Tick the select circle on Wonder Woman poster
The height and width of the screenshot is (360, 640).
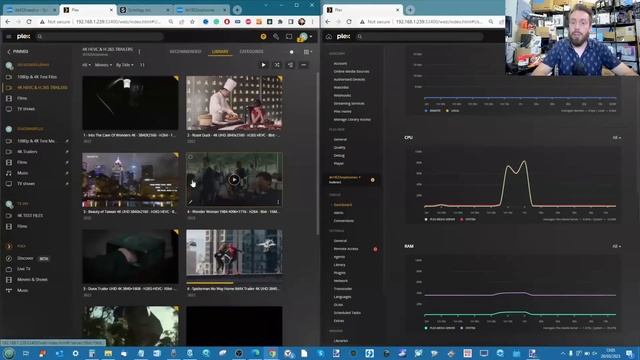191,157
